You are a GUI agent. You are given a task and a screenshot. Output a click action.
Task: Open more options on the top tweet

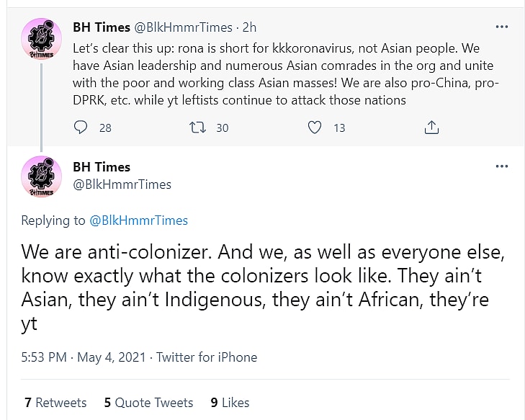coord(502,27)
